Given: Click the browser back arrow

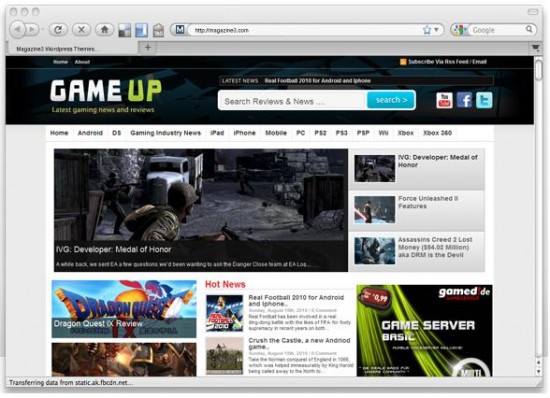Looking at the screenshot, I should tap(17, 30).
